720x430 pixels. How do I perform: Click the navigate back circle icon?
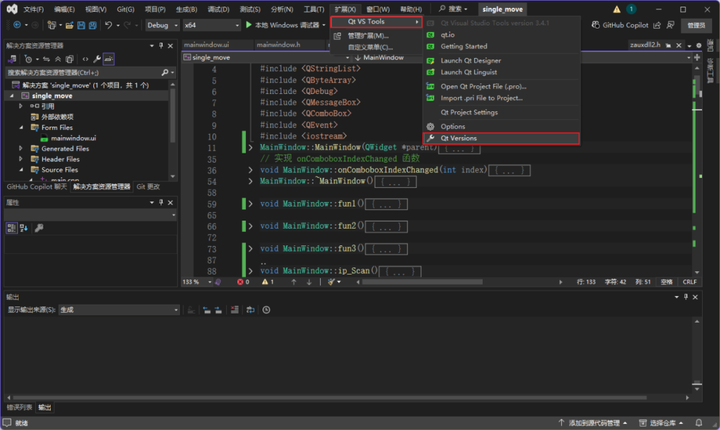17,25
